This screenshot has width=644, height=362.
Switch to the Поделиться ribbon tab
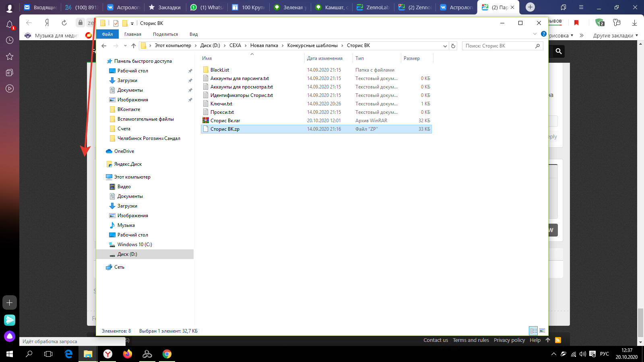[165, 34]
